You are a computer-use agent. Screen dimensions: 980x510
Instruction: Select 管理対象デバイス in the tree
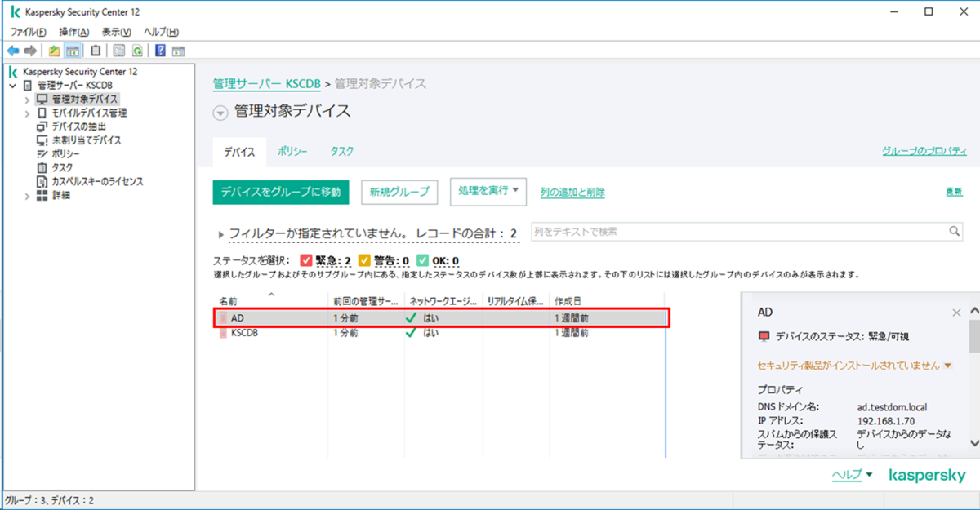tap(84, 100)
